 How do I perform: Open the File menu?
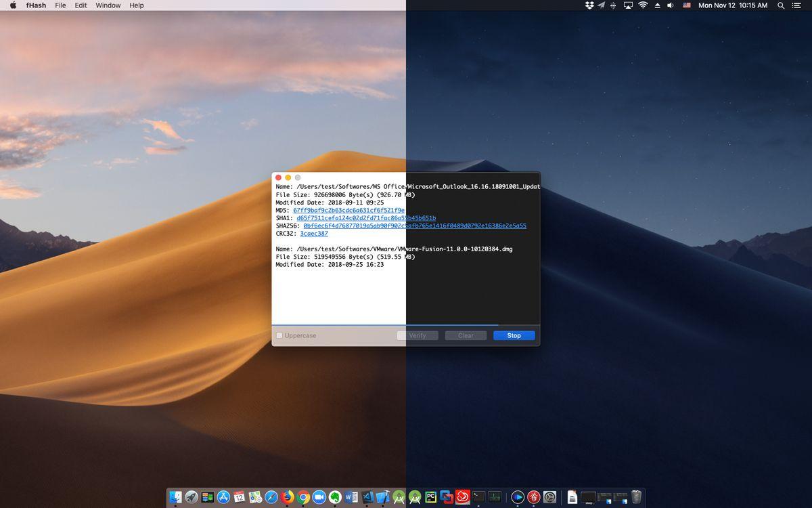[x=60, y=5]
